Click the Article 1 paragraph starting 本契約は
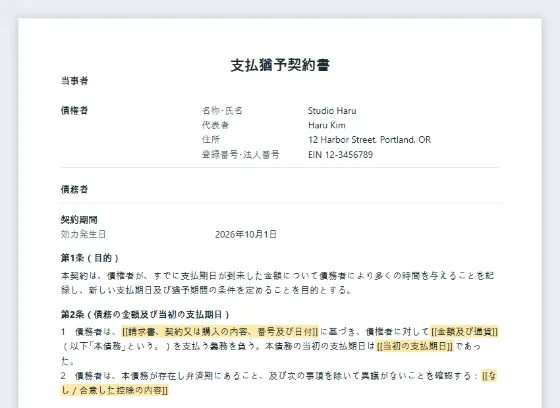560x408 pixels. [x=278, y=283]
